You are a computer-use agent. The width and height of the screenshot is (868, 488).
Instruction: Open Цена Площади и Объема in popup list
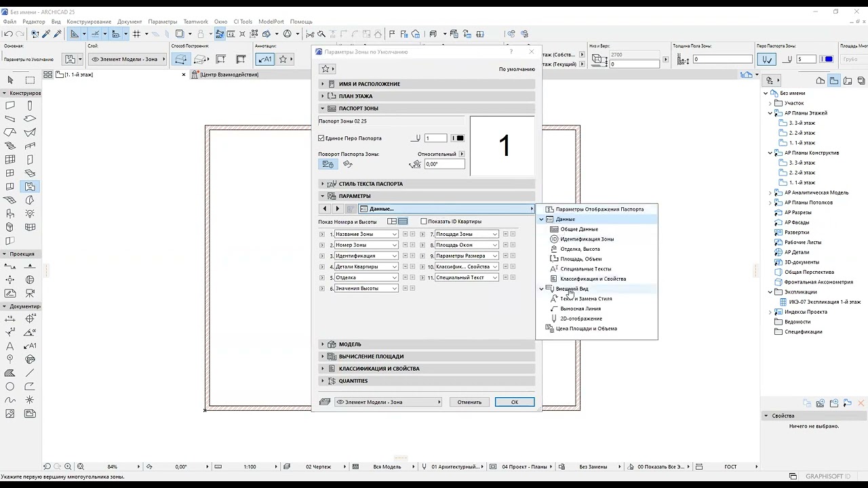587,329
